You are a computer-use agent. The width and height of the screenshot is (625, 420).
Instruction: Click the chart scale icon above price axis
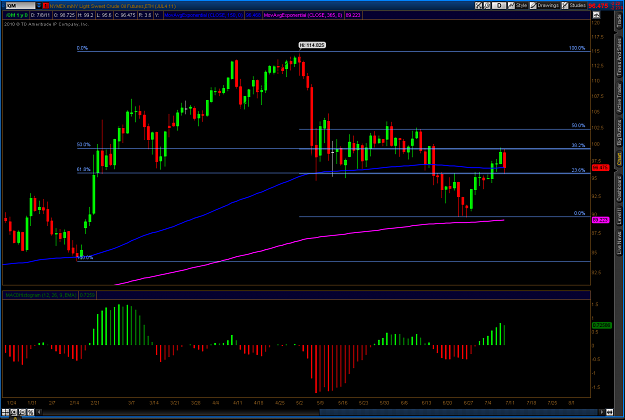click(x=596, y=15)
